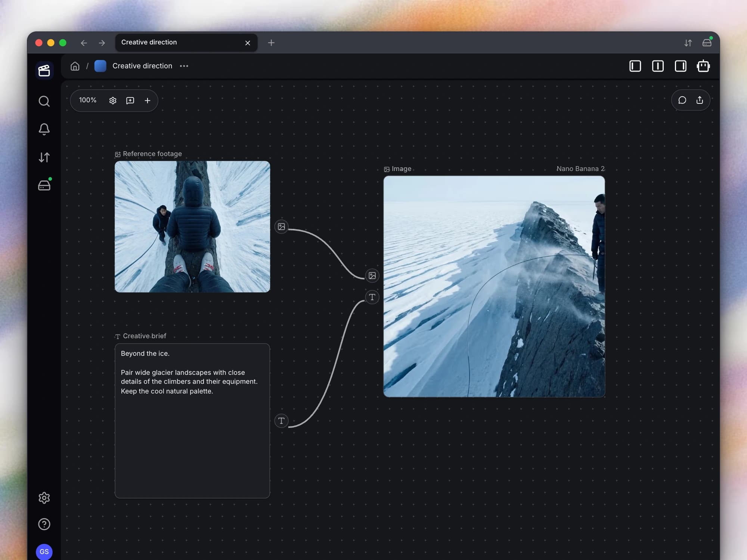Screen dimensions: 747x560
Task: Open notifications bell in sidebar
Action: [x=44, y=129]
